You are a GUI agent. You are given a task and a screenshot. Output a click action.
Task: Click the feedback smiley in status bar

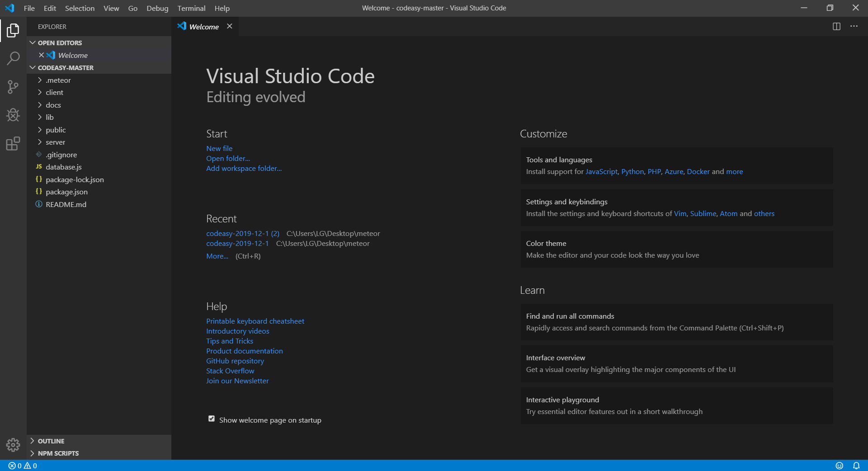click(840, 466)
